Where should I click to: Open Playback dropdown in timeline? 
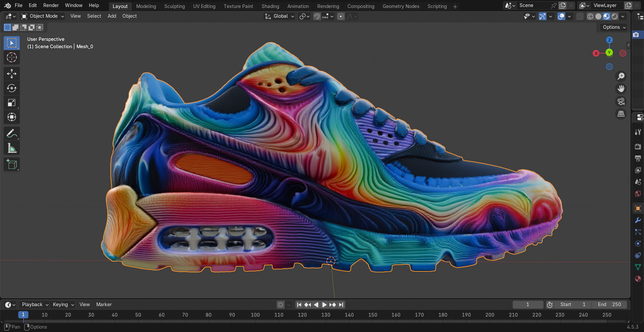35,305
